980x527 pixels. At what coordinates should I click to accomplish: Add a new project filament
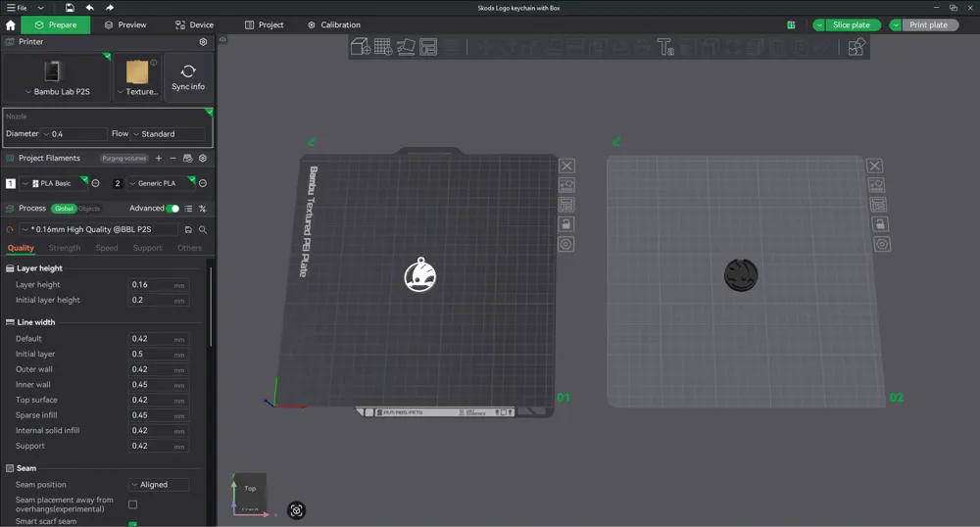pos(159,158)
